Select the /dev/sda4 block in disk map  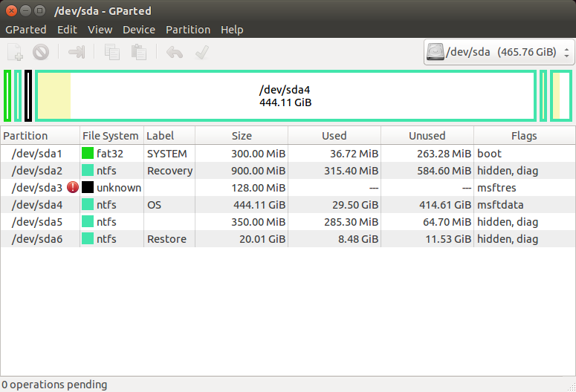click(x=285, y=96)
